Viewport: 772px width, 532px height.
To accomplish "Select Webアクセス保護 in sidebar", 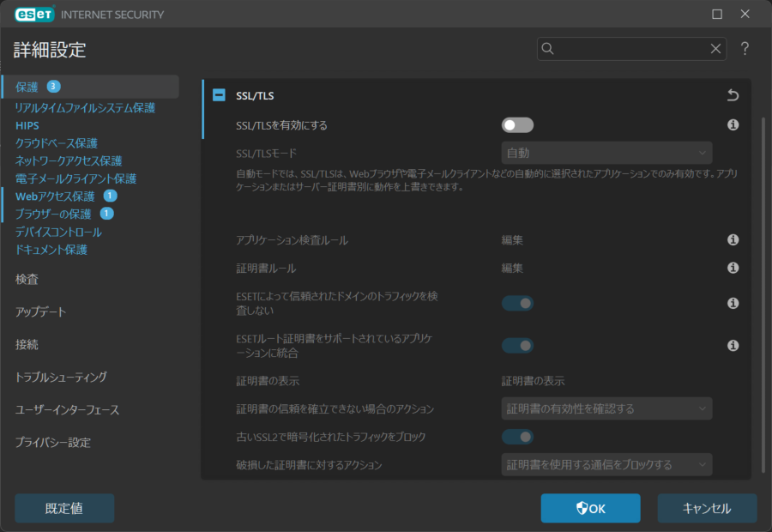I will point(55,196).
